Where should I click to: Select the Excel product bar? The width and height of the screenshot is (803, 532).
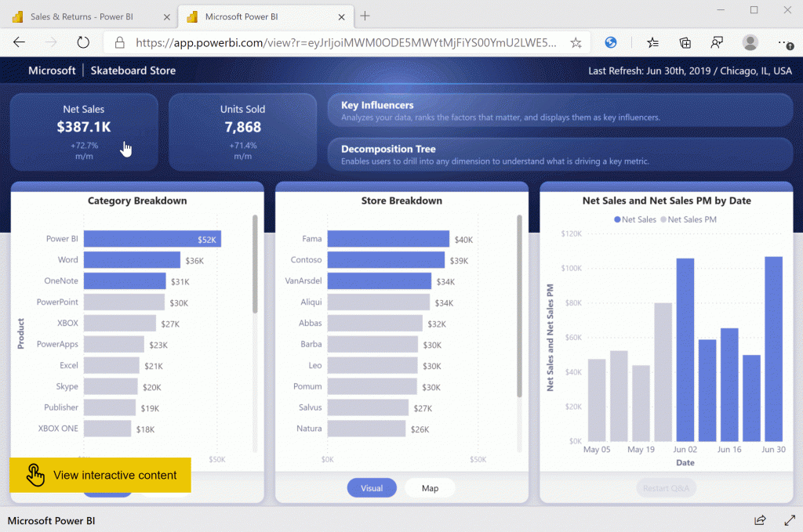coord(111,365)
